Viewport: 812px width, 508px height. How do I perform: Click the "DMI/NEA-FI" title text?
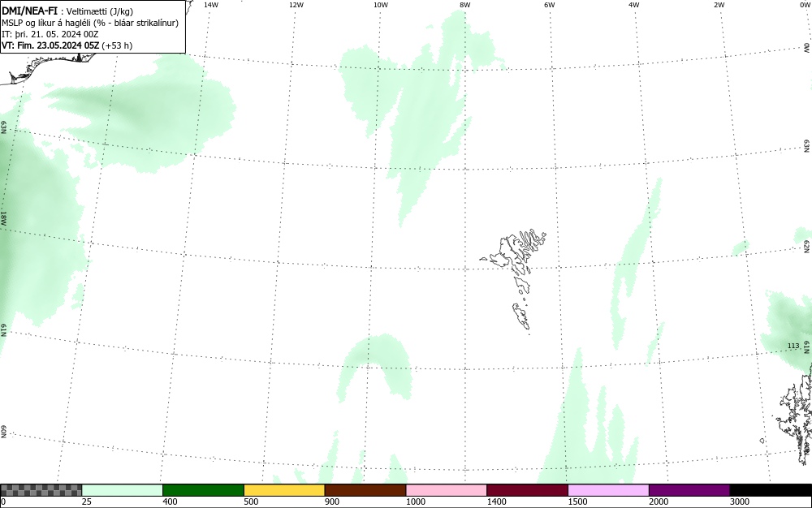coord(29,10)
